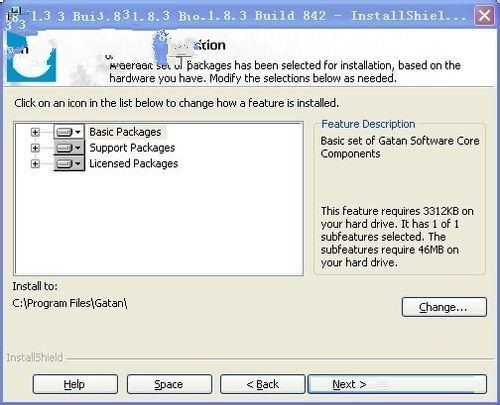
Task: Close the InstallShield wizard window
Action: (x=484, y=15)
